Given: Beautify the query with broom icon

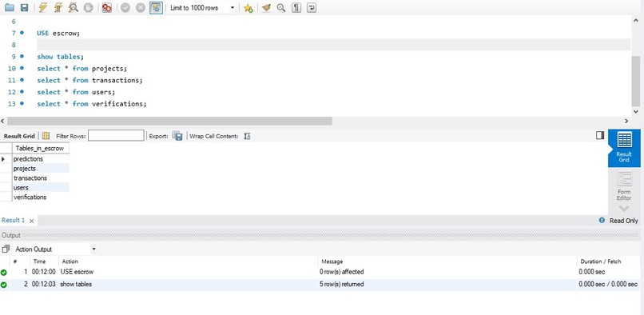Looking at the screenshot, I should point(266,7).
